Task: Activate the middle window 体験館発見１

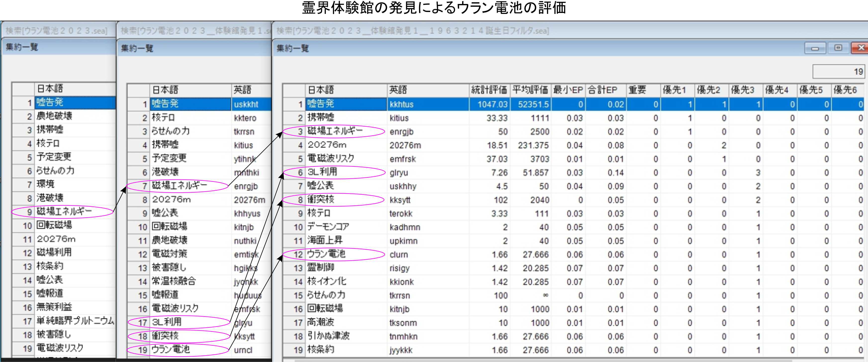Action: pos(194,31)
